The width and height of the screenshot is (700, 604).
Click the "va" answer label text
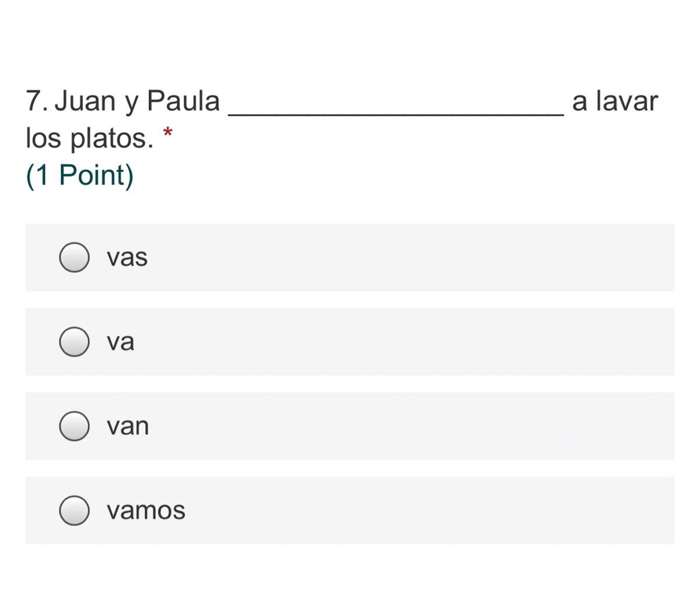(x=120, y=342)
